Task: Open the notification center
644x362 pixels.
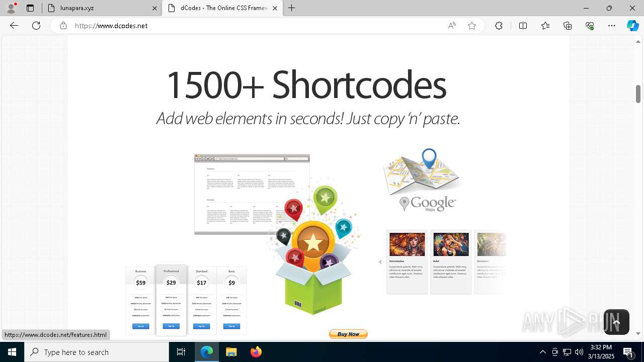Action: (x=628, y=352)
